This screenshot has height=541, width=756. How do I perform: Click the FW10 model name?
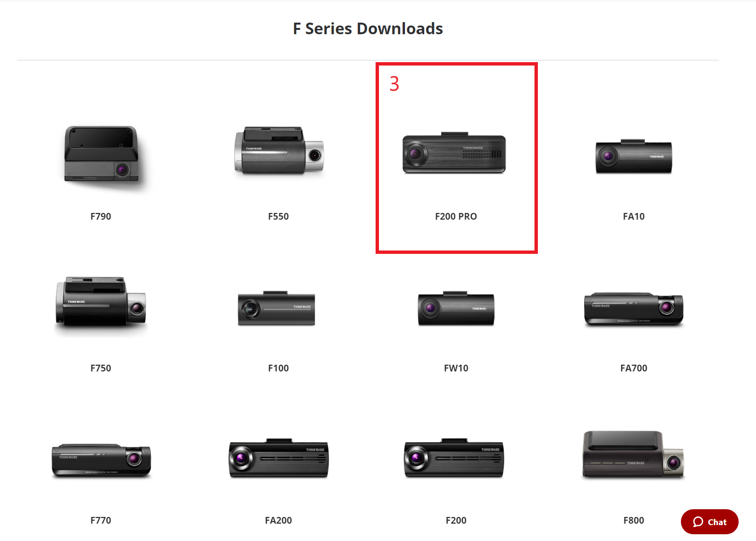456,368
